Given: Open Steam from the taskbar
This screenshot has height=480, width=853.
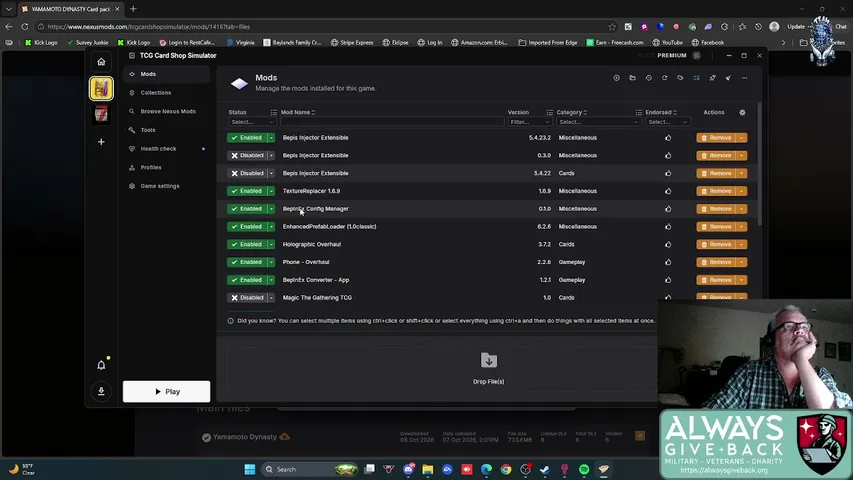Looking at the screenshot, I should tap(545, 469).
